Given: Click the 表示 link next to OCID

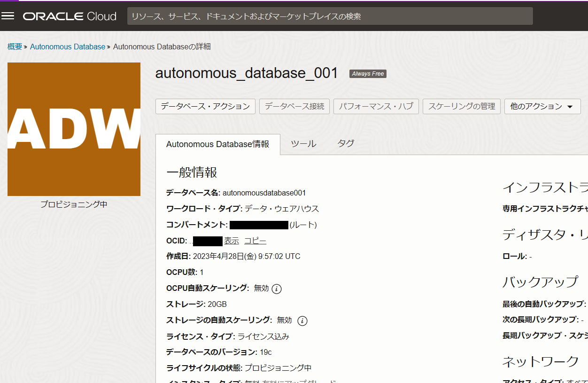Looking at the screenshot, I should tap(232, 241).
